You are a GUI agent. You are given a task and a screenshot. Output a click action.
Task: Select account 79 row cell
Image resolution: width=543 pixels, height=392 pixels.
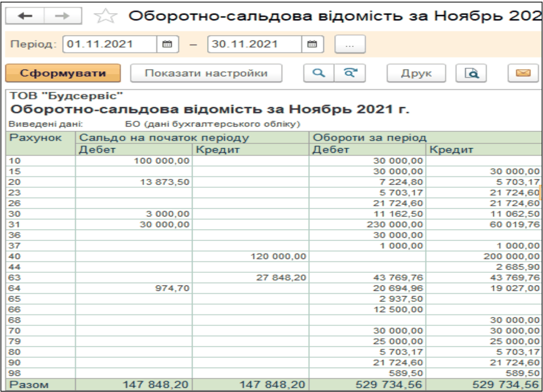click(40, 341)
